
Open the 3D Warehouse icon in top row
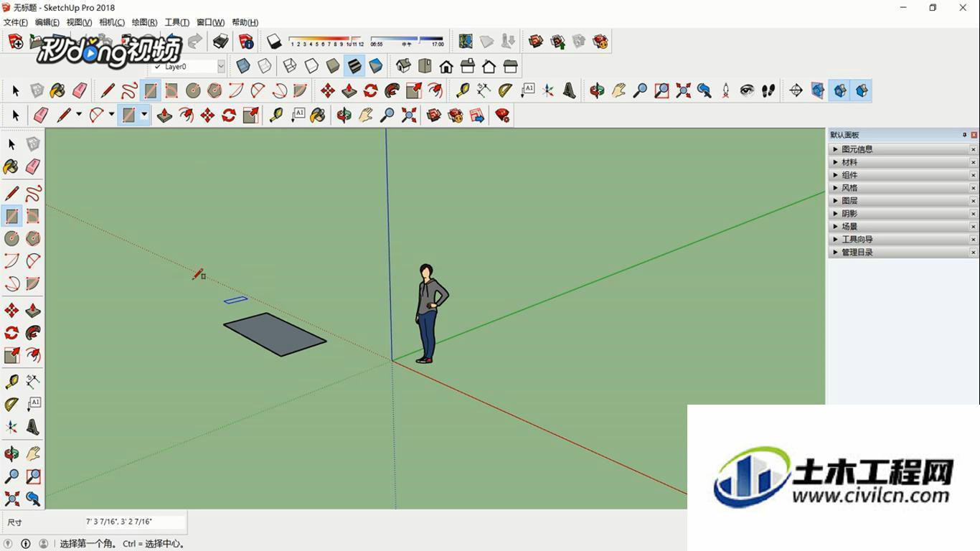[536, 42]
